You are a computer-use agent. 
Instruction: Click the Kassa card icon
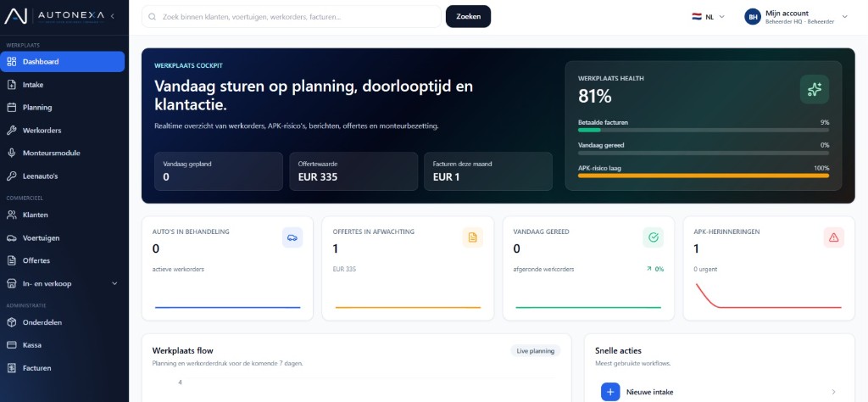tap(12, 345)
